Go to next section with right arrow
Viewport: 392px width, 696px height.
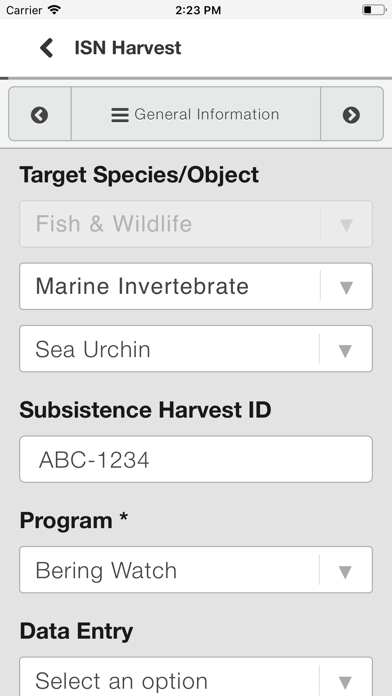coord(351,115)
